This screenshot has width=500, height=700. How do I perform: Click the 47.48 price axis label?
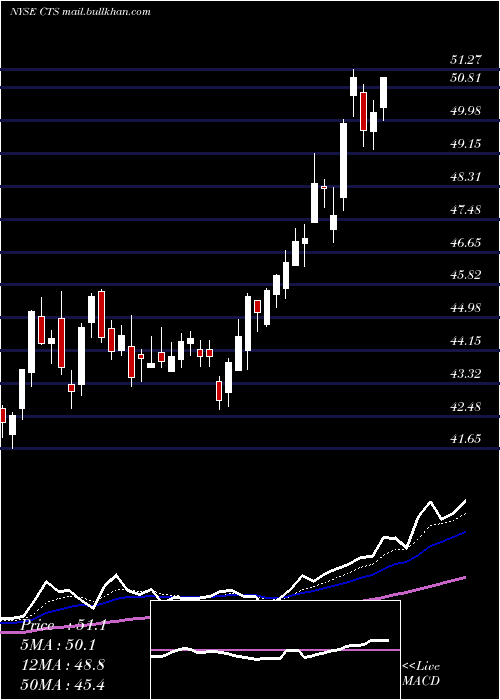[x=466, y=210]
